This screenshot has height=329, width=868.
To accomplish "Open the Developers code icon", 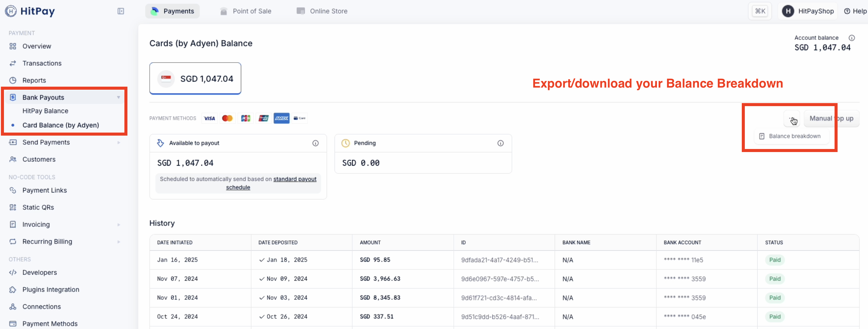I will coord(13,272).
